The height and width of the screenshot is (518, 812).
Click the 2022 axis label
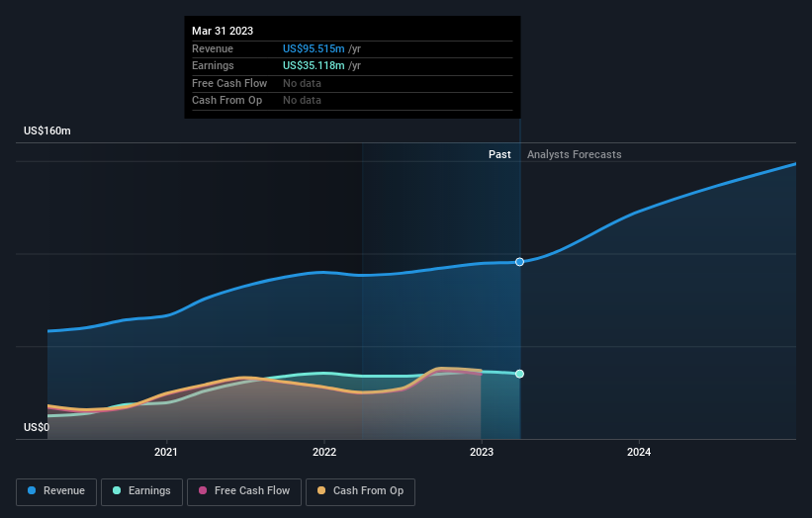click(324, 452)
